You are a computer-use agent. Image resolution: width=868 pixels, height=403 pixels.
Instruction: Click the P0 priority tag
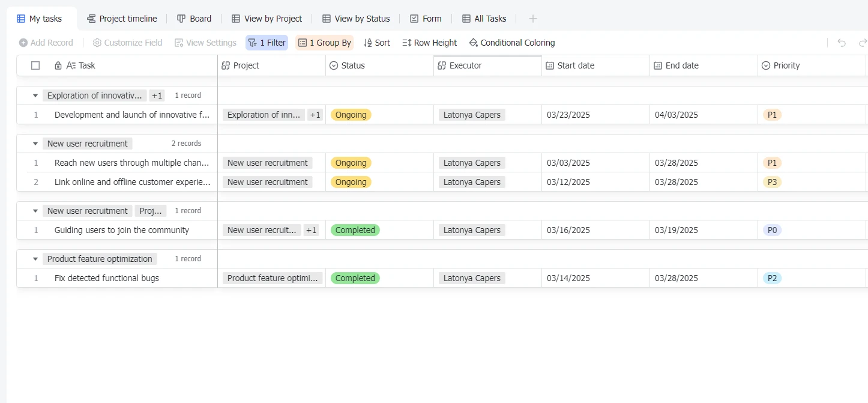point(772,230)
